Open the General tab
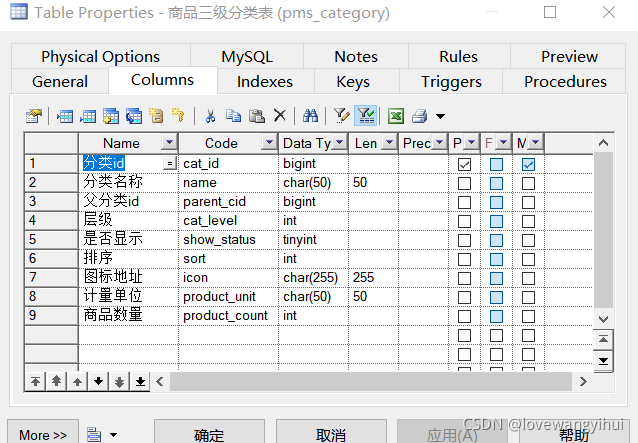The image size is (638, 443). 60,82
